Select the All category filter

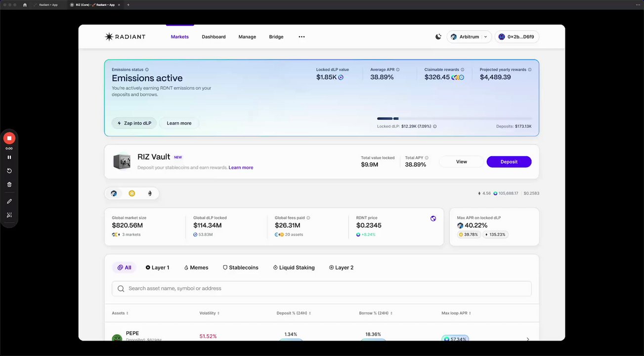coord(125,267)
